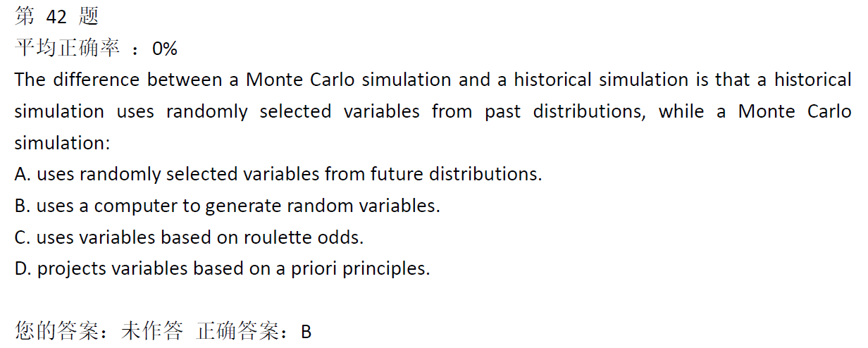
Task: Click the word 未作答 status
Action: pyautogui.click(x=152, y=331)
